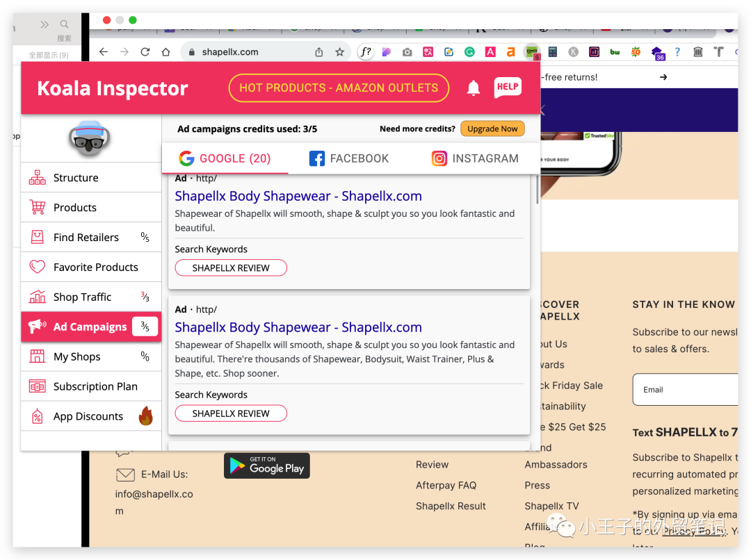
Task: Open Products in Koala sidebar
Action: [91, 207]
